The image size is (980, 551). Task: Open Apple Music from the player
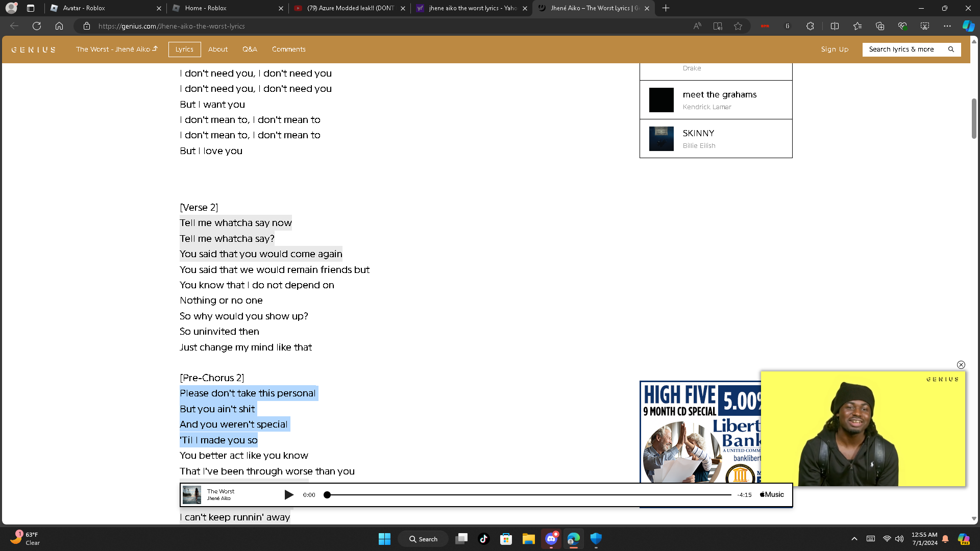(x=772, y=494)
